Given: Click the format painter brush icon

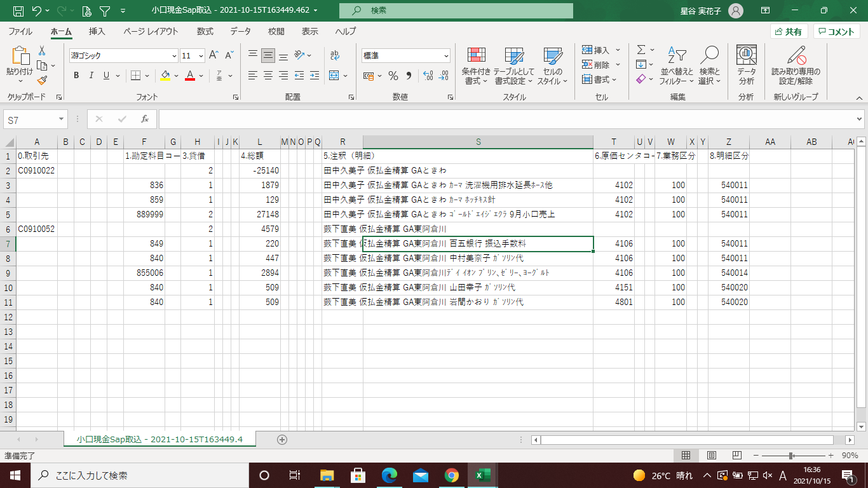Looking at the screenshot, I should [42, 80].
